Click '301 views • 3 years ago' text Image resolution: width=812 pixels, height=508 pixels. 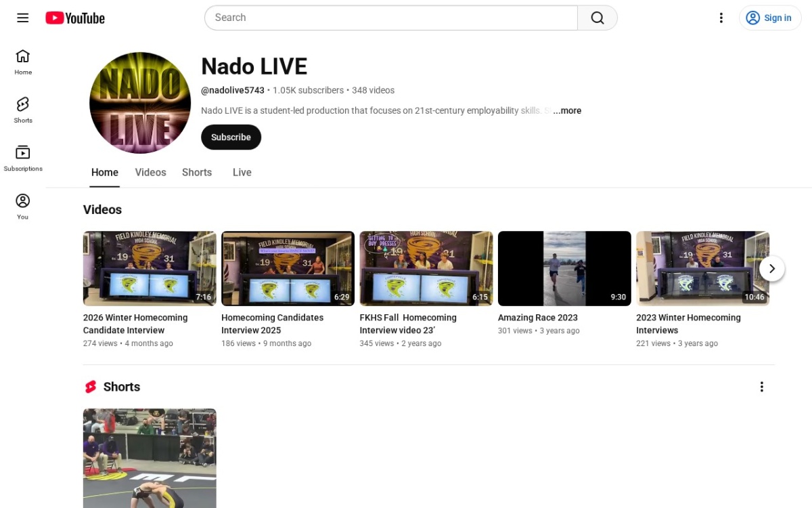[539, 331]
